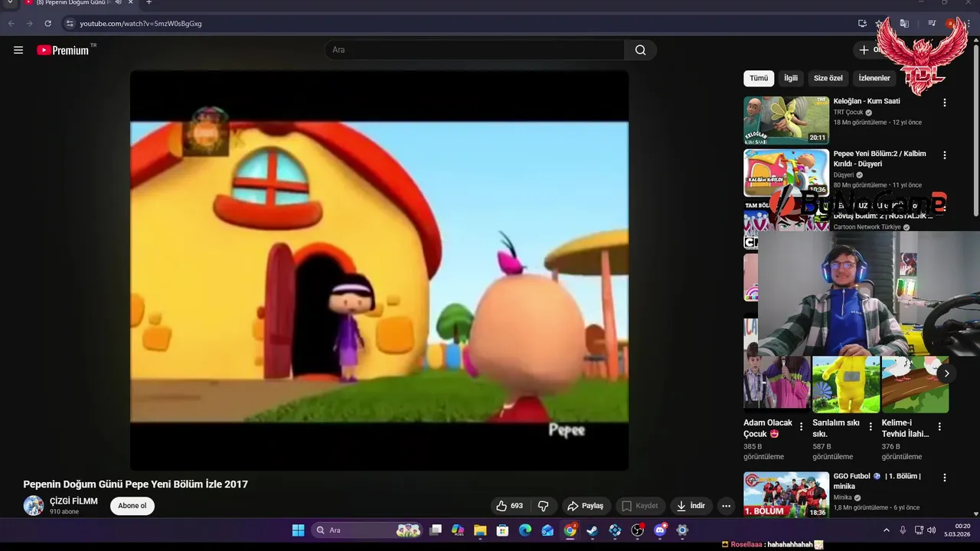Open the Sarılalım sıkı sıkı short

[846, 385]
